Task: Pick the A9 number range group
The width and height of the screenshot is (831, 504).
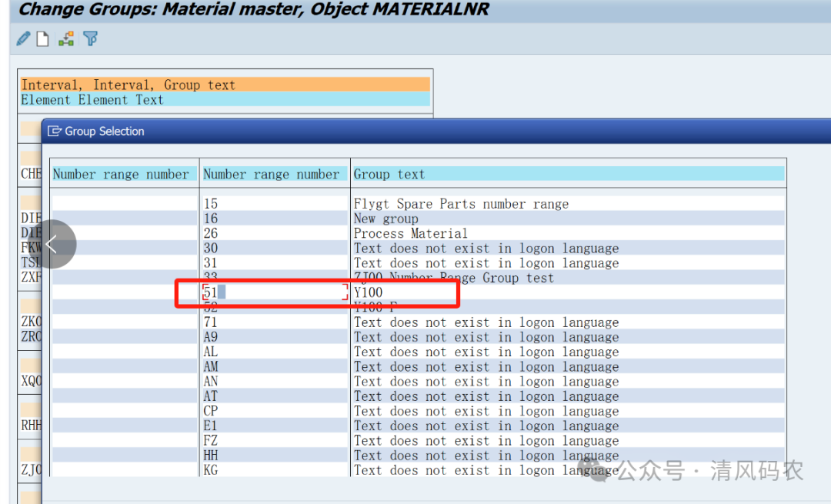Action: (211, 337)
